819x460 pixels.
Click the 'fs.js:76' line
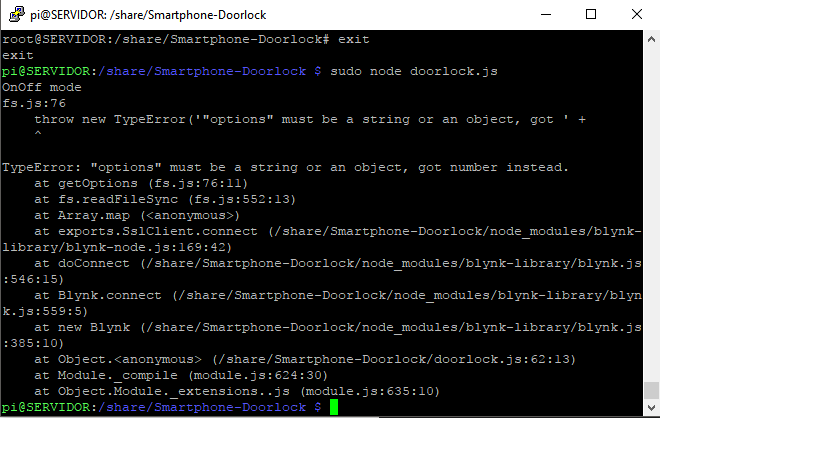(34, 103)
